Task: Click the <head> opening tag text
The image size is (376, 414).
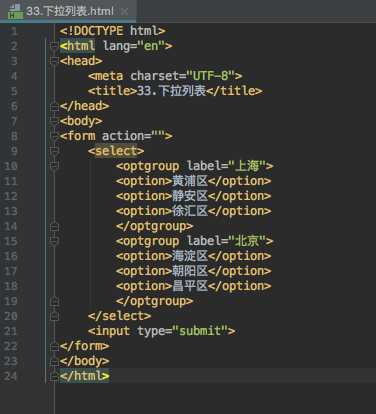Action: tap(81, 61)
